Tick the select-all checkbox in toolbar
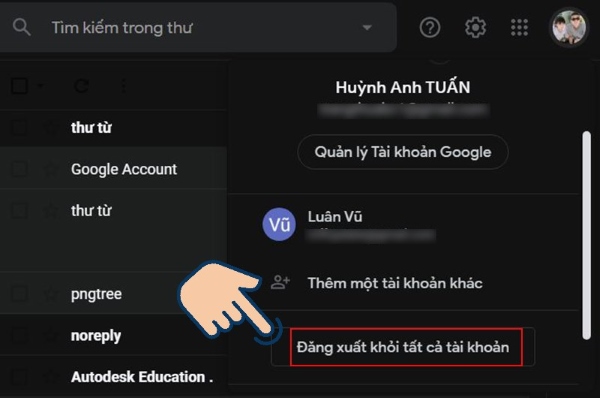Viewport: 600px width, 398px height. (x=19, y=86)
